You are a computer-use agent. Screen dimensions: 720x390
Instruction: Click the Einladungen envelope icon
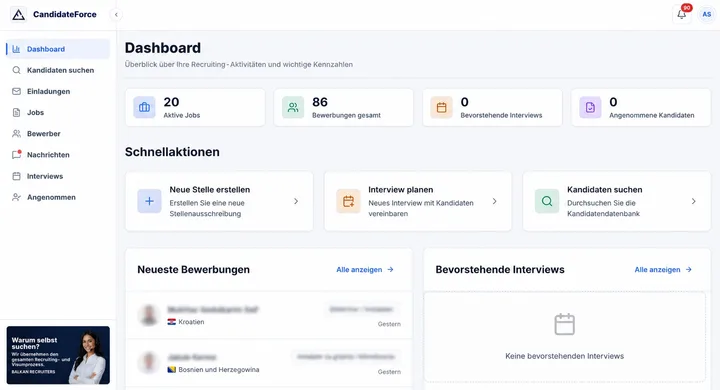click(x=17, y=91)
